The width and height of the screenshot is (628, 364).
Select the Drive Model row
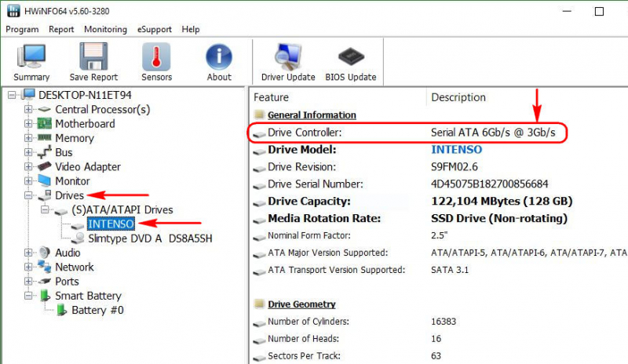click(439, 149)
